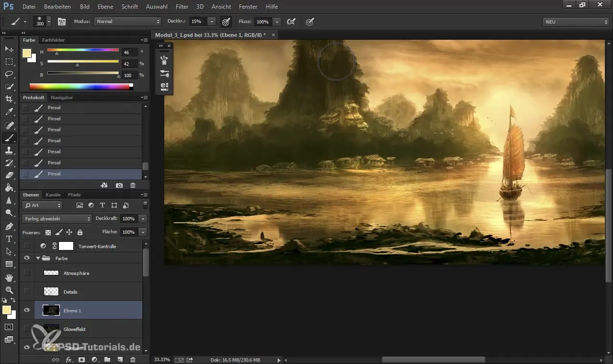Screen dimensions: 613x364
Task: Select the Eraser tool
Action: [9, 175]
